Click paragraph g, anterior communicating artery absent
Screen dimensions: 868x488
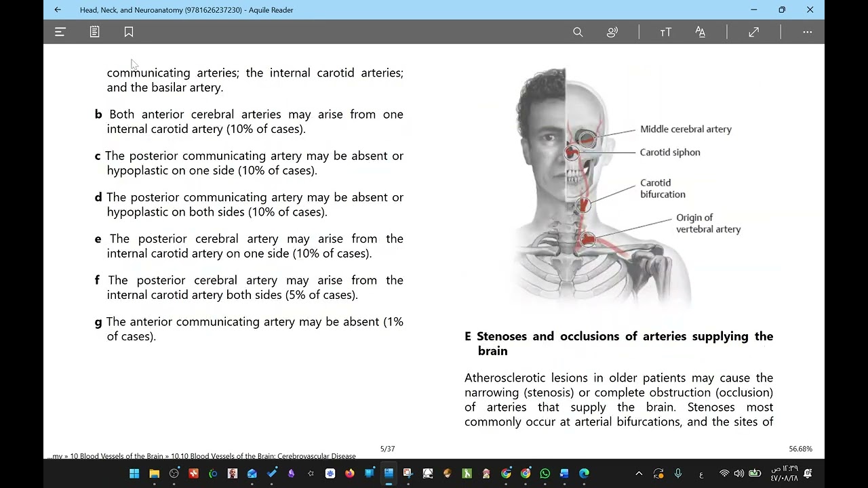pos(249,328)
